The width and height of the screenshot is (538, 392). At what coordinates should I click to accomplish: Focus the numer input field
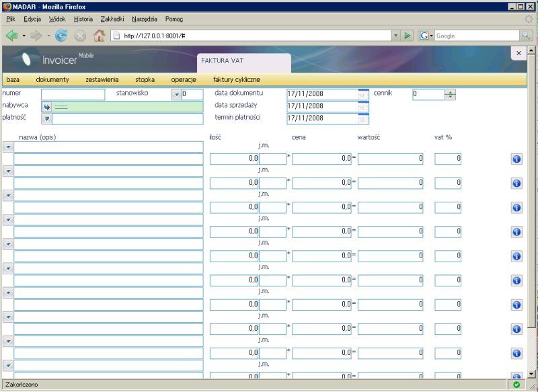(73, 94)
